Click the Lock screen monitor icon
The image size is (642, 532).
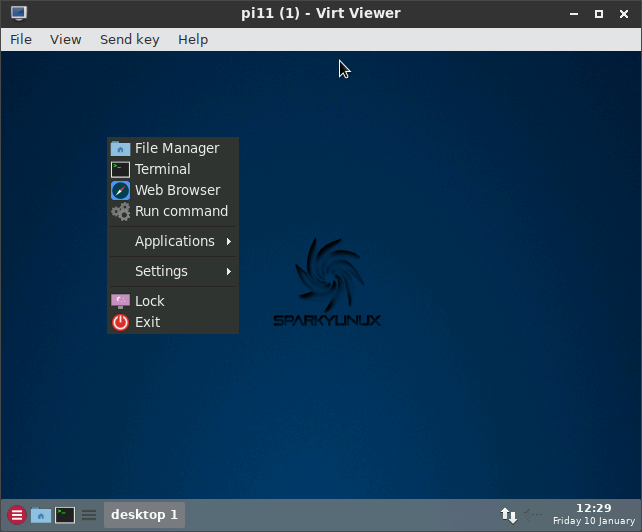(120, 301)
